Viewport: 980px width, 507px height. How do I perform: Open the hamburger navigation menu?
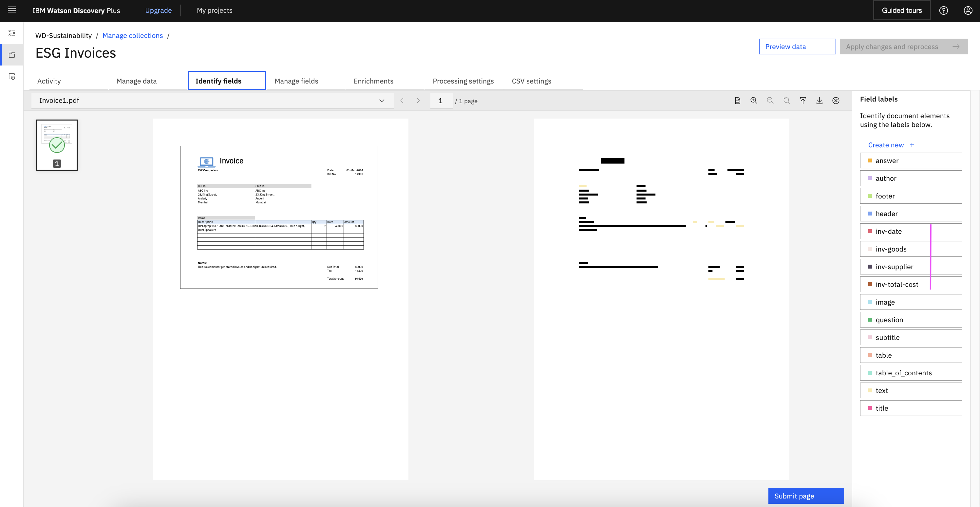pyautogui.click(x=12, y=10)
